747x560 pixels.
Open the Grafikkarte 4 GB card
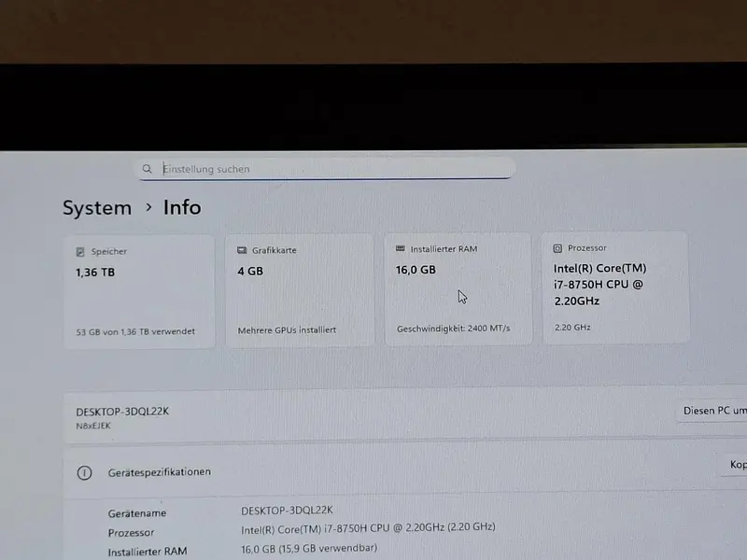tap(300, 290)
